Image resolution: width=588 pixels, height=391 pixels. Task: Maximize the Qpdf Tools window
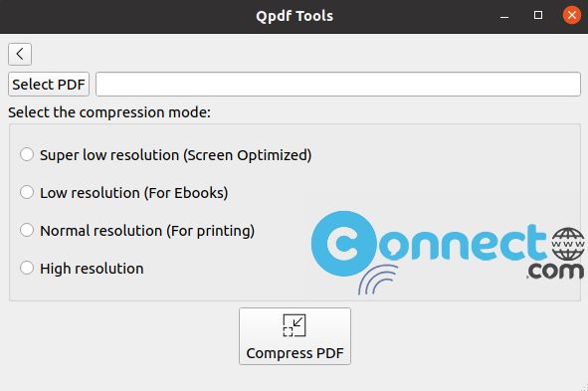(538, 15)
